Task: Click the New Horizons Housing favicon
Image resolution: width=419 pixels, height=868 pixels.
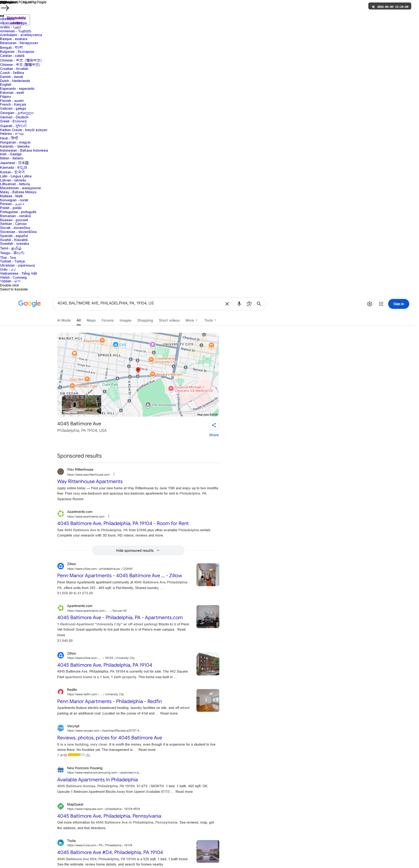Action: 61,770
